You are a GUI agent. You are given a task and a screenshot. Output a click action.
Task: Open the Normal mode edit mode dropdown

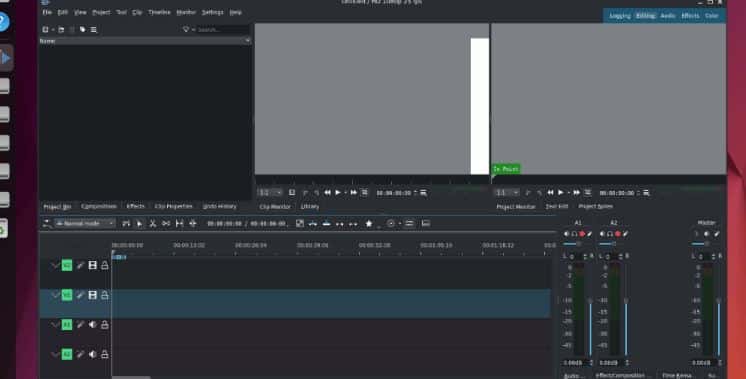(x=85, y=223)
